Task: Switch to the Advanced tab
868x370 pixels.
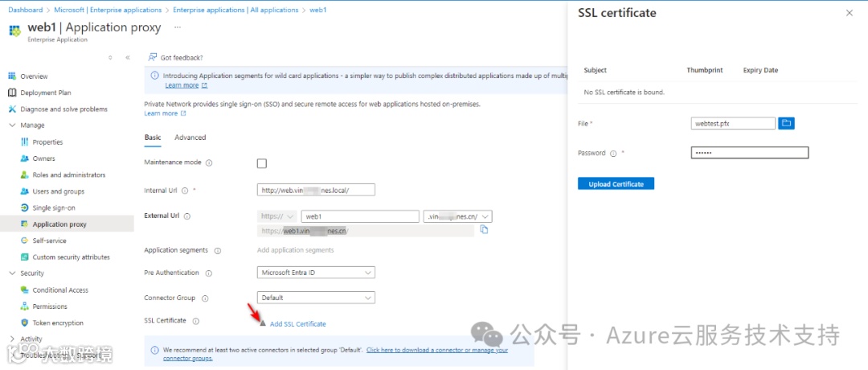Action: pyautogui.click(x=190, y=138)
